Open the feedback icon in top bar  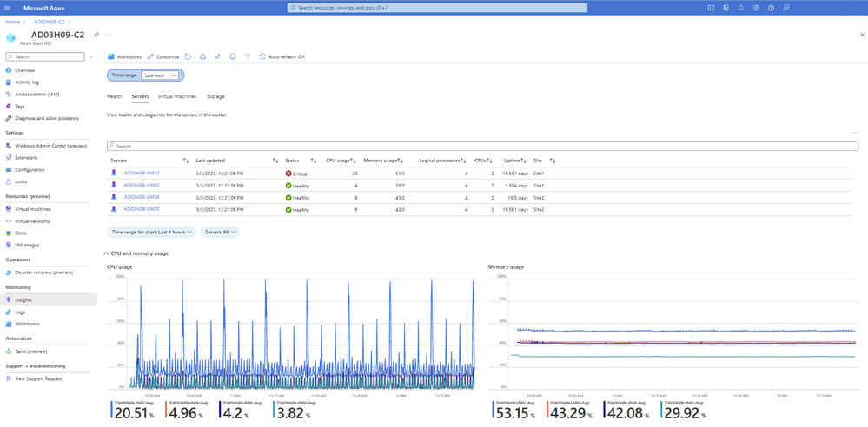[786, 8]
